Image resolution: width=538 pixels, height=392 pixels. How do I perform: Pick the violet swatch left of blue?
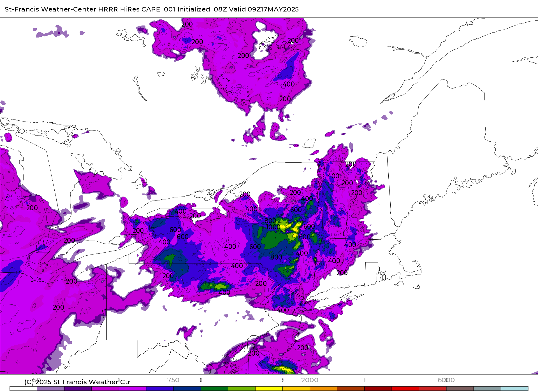pos(133,389)
